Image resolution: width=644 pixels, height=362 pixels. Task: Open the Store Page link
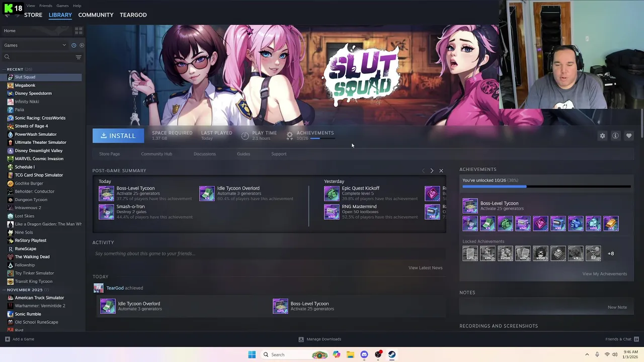pos(109,154)
